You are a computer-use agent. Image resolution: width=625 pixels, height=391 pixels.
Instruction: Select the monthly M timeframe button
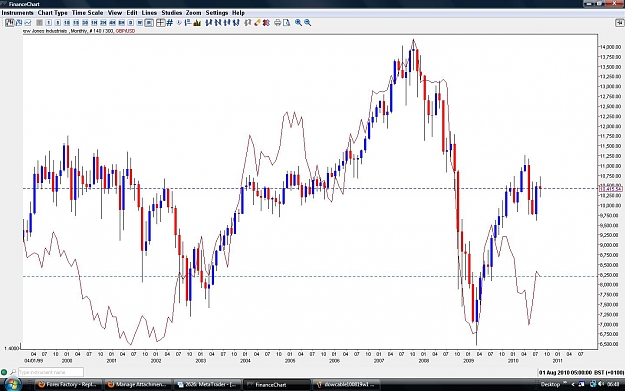click(149, 23)
